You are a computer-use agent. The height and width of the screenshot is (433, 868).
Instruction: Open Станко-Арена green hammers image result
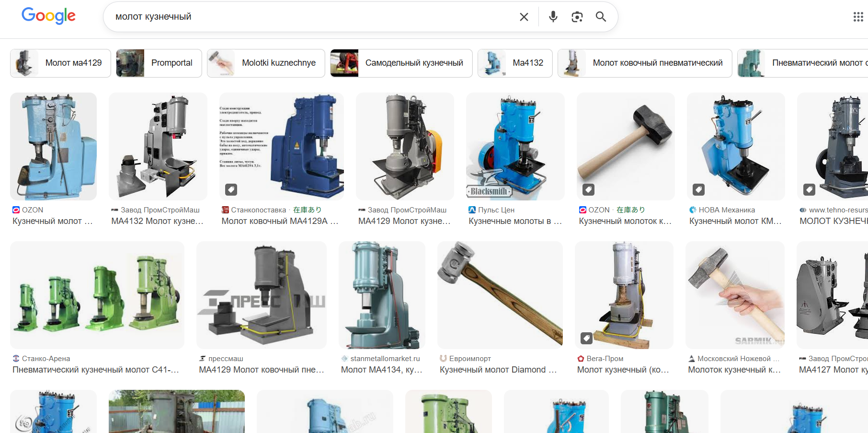click(x=97, y=295)
